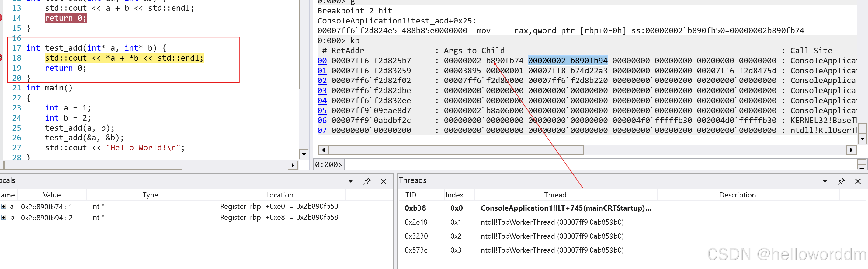Toggle the breakpoint on line 18
The height and width of the screenshot is (269, 868).
click(1, 58)
